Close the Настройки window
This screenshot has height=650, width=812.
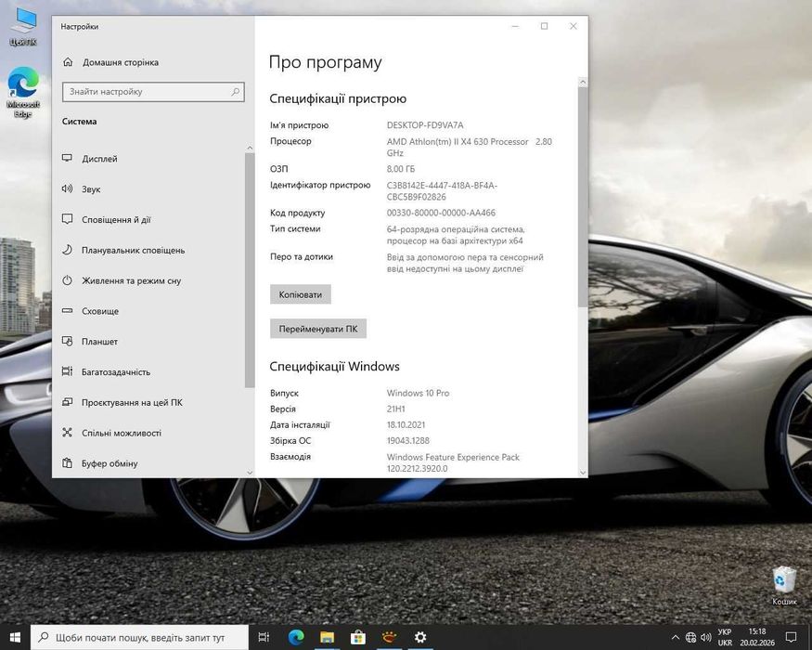tap(574, 26)
